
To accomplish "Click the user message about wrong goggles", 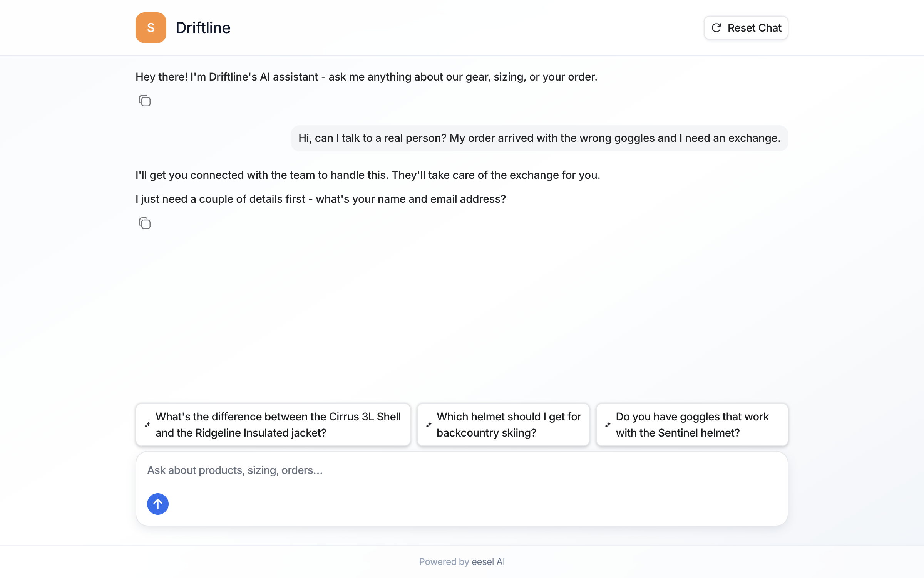I will tap(539, 138).
